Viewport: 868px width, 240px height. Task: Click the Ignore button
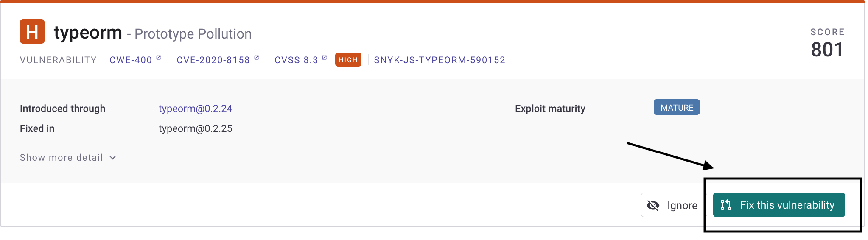(673, 205)
